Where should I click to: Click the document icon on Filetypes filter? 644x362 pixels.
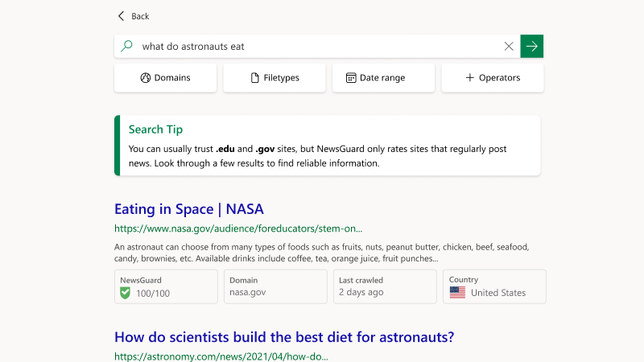point(255,78)
